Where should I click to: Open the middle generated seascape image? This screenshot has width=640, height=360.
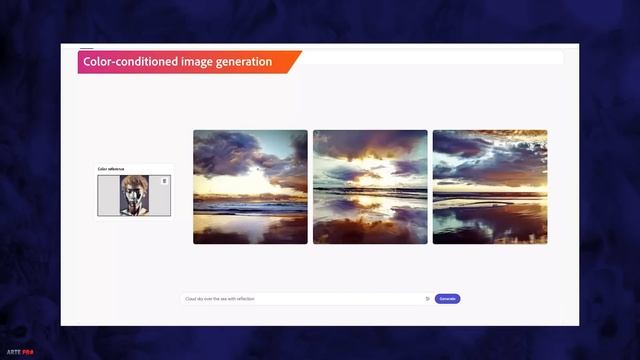[370, 187]
